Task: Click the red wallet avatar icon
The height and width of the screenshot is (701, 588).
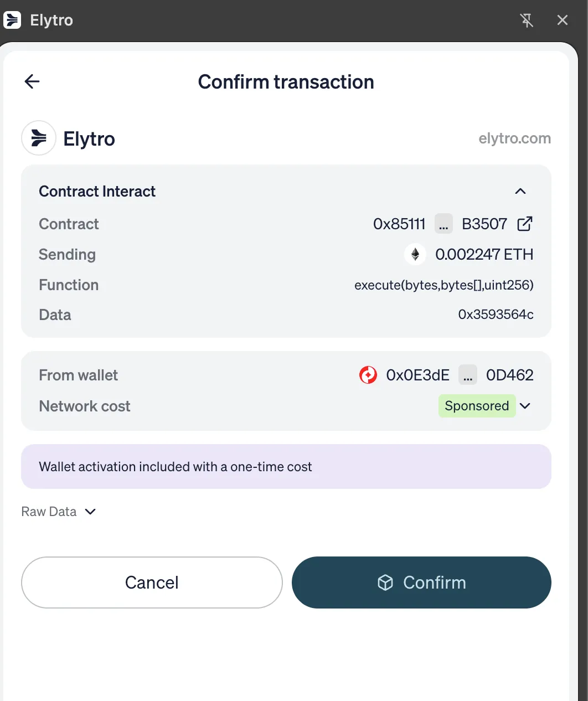Action: [368, 375]
